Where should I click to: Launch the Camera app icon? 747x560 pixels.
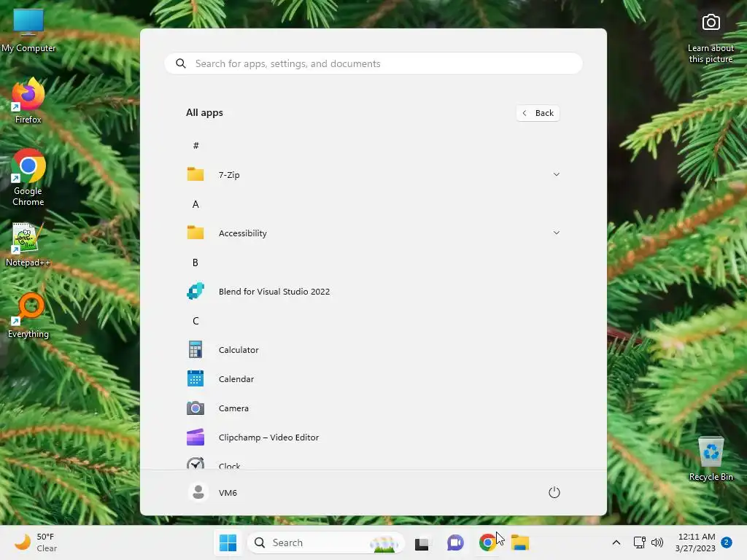pos(196,408)
